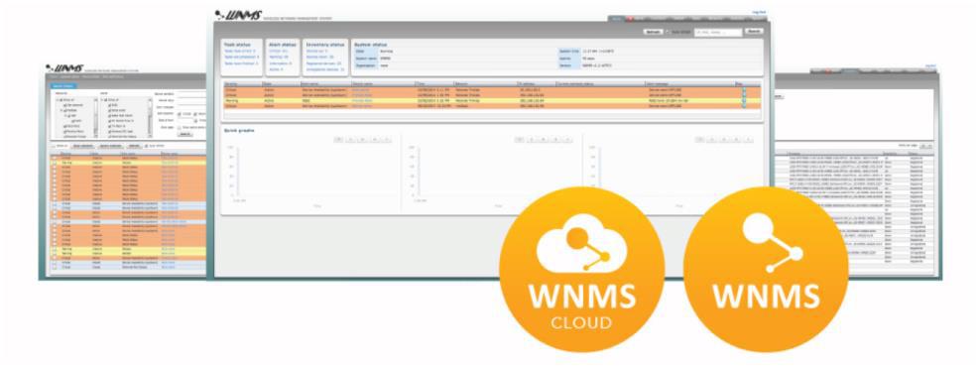Click the blue flag icon in first alert row
This screenshot has height=367, width=980.
click(x=744, y=90)
